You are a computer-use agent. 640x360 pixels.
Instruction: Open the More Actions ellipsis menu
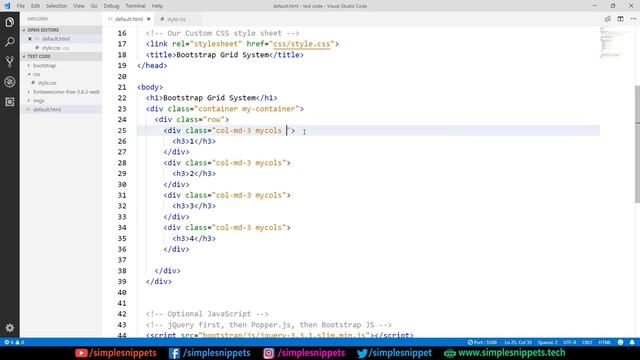[633, 19]
